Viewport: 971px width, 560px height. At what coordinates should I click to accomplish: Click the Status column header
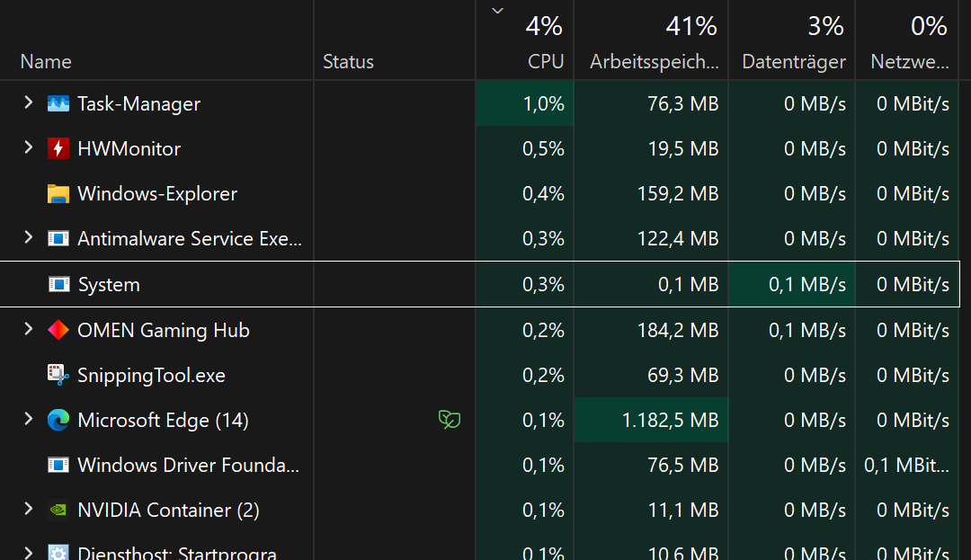click(348, 61)
